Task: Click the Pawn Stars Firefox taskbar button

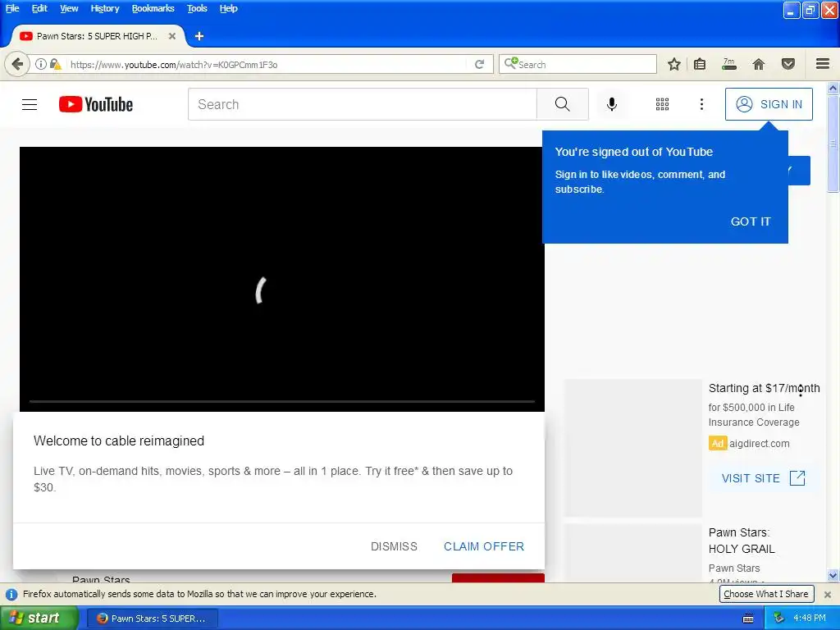Action: point(152,619)
